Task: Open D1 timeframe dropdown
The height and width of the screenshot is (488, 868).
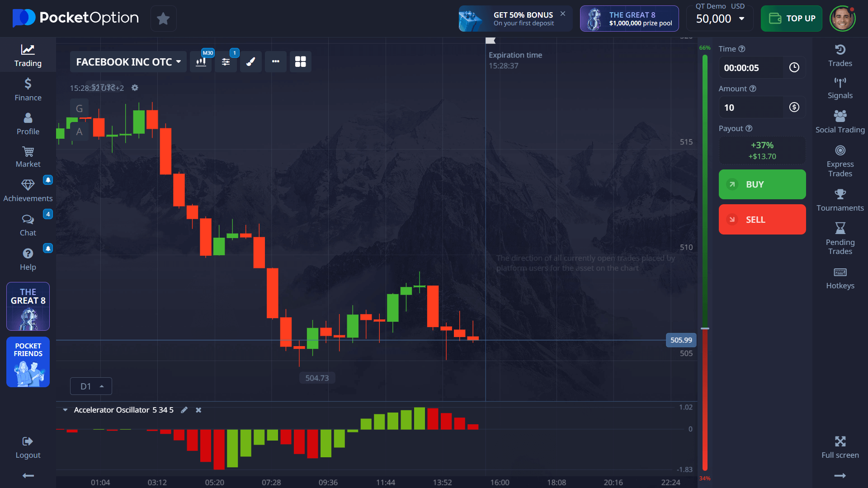Action: [x=91, y=386]
